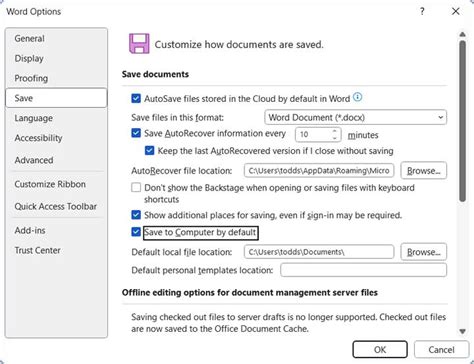Open the Display options category
The image size is (474, 364).
tap(56, 58)
